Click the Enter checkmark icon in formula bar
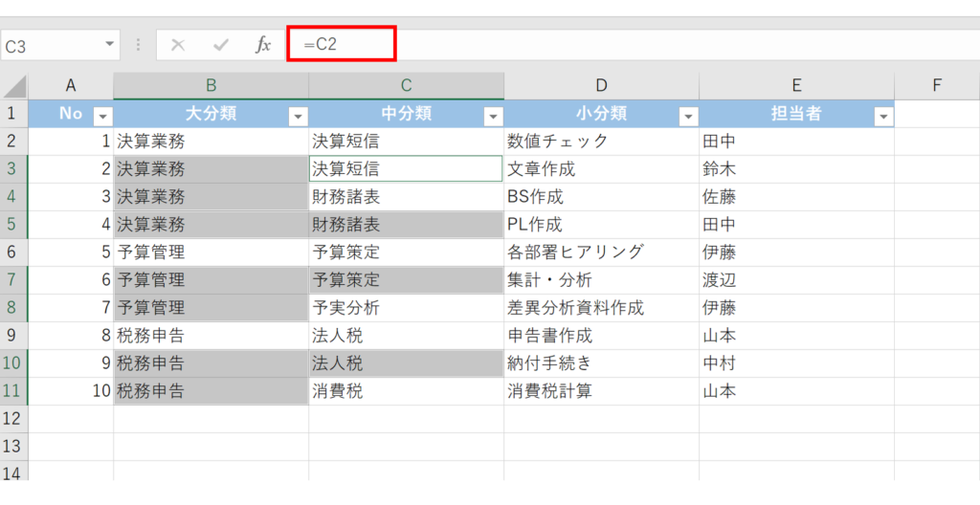Viewport: 980px width, 505px height. tap(221, 45)
